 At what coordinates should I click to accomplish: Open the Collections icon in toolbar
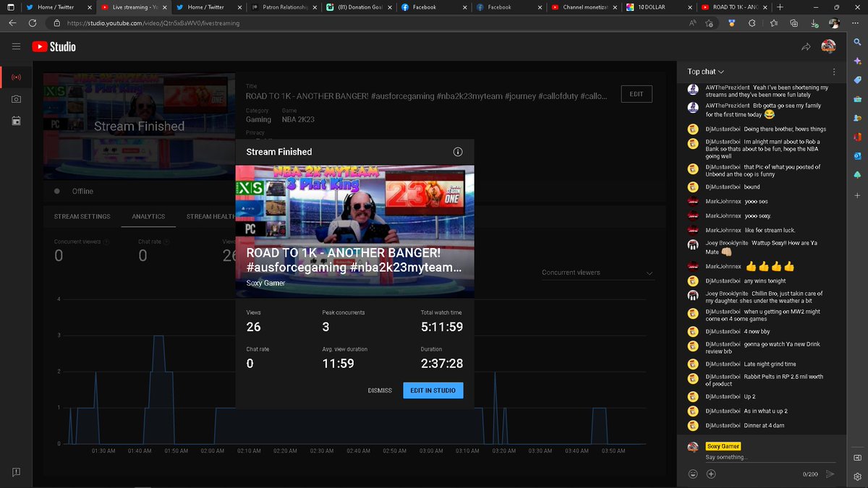793,23
